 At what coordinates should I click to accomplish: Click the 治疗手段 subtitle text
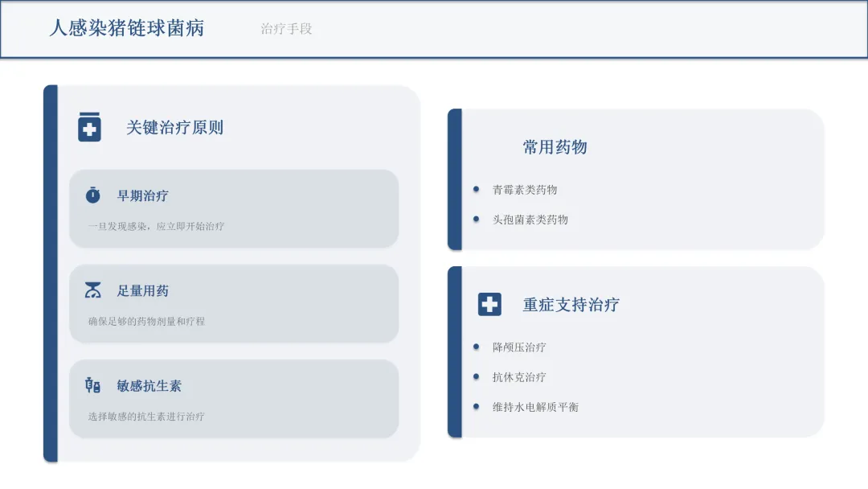click(286, 29)
